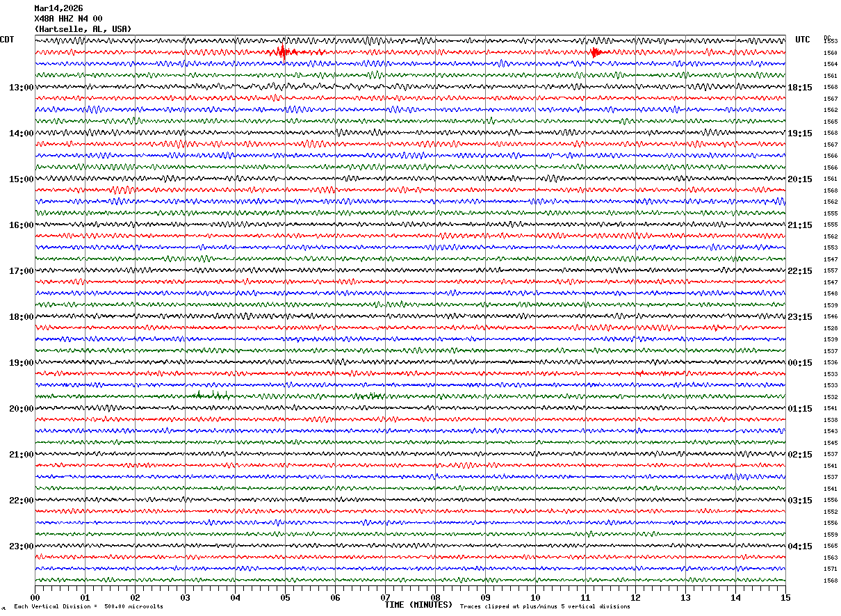Click the DC offset value 1571
Viewport: 841px width, 616px height.
(x=830, y=569)
